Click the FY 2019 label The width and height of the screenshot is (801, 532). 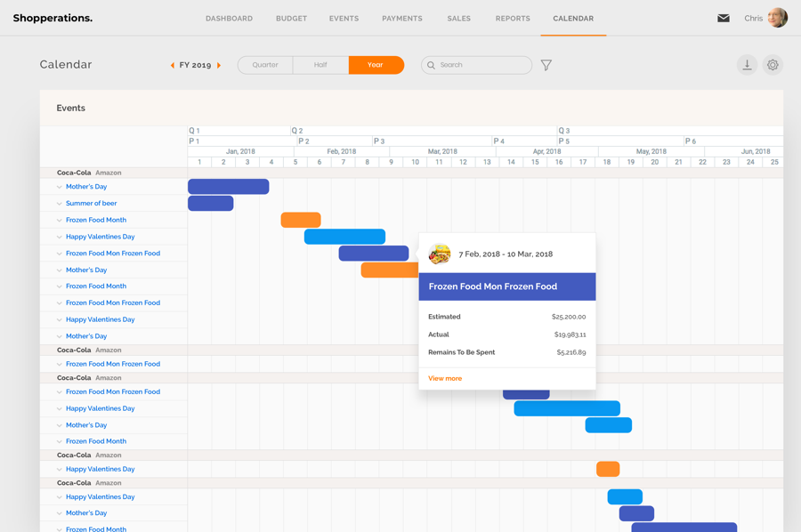click(195, 65)
